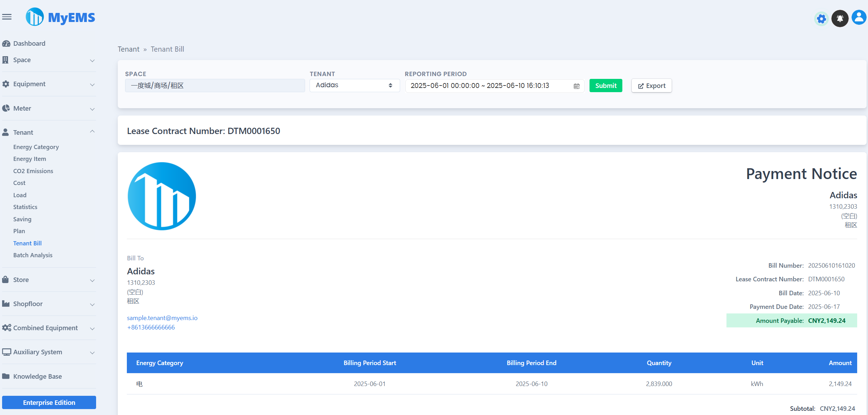Viewport: 868px width, 415px height.
Task: Collapse the expanded Tenant menu
Action: 92,131
